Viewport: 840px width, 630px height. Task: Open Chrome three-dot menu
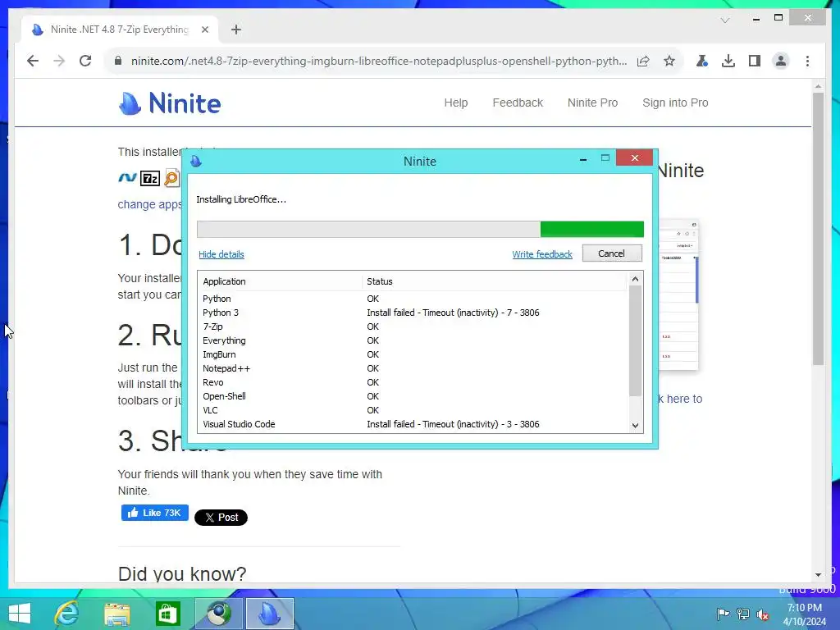point(807,61)
